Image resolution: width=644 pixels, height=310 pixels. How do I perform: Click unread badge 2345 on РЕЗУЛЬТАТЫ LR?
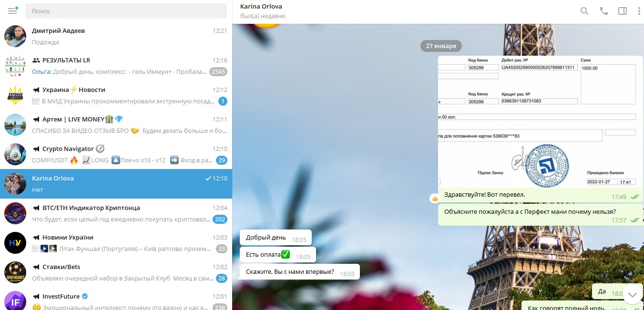pos(218,71)
